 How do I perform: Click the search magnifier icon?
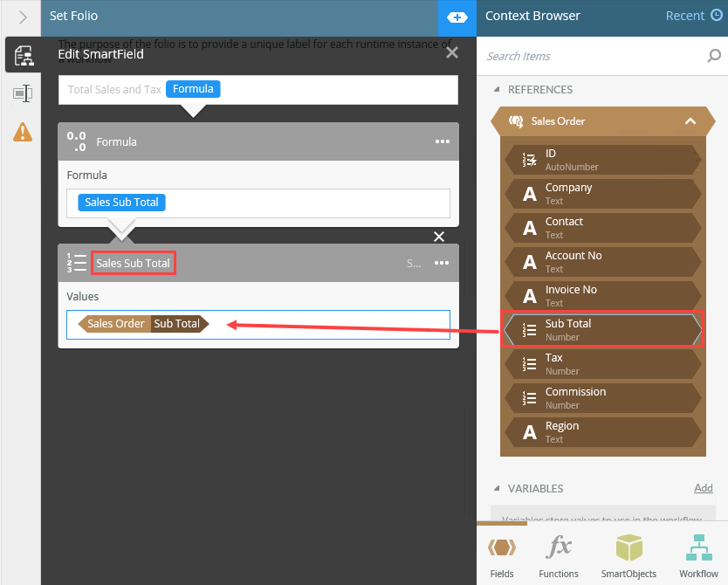714,56
